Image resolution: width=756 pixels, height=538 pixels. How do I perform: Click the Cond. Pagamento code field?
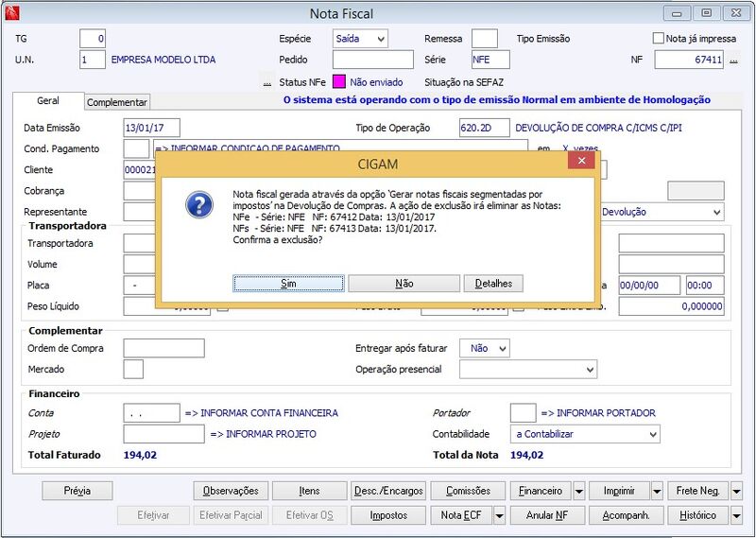click(x=136, y=148)
